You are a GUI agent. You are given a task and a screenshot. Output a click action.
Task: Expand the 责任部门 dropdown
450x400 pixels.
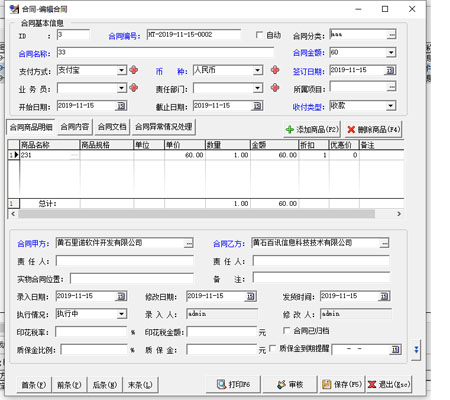pos(257,88)
